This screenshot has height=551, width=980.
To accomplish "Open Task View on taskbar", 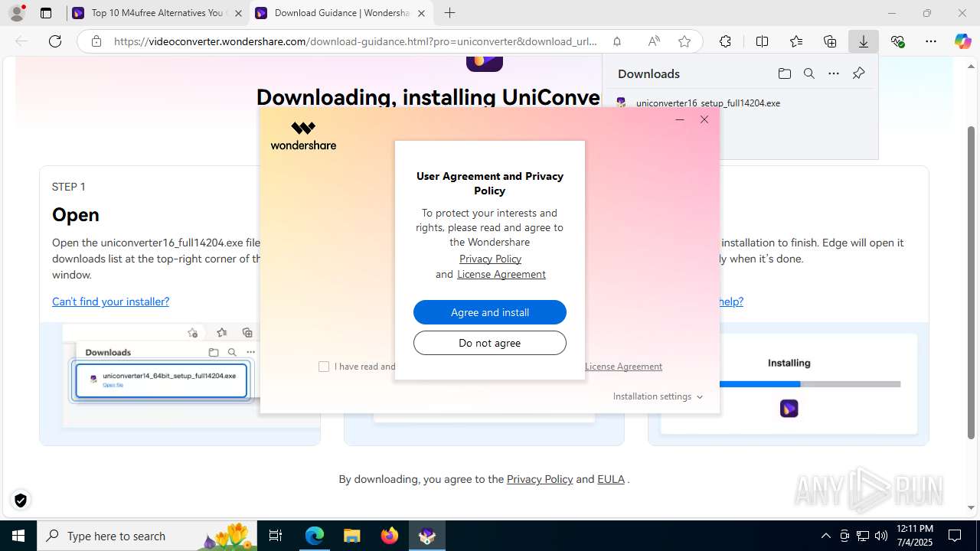I will [x=276, y=536].
